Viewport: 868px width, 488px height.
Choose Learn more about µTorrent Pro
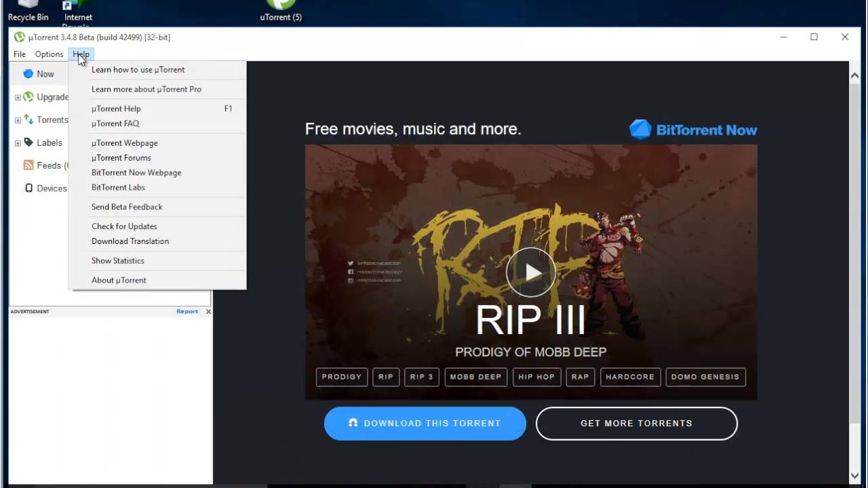[157, 89]
